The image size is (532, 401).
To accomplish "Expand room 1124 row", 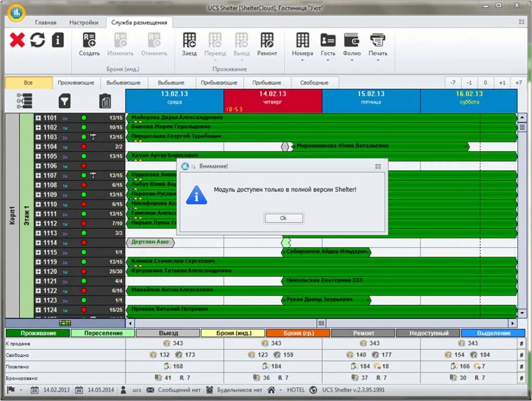I will (39, 310).
